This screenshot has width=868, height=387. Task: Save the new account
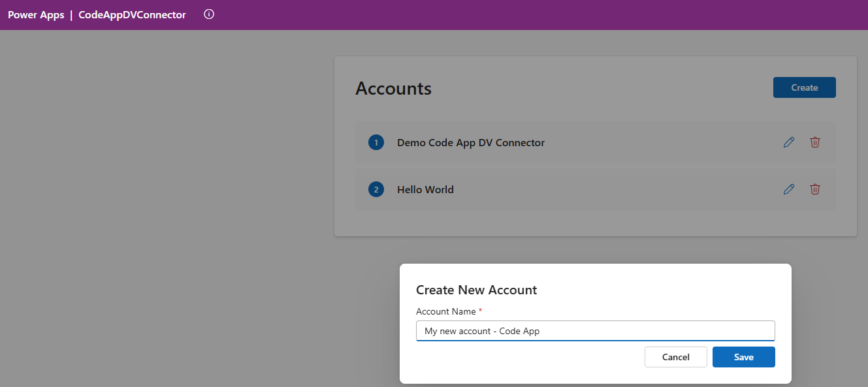click(x=743, y=357)
